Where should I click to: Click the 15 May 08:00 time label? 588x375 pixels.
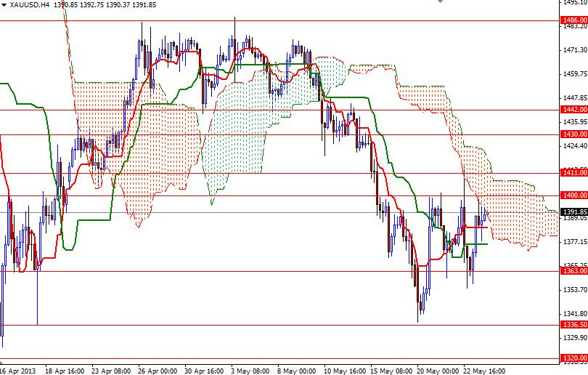pyautogui.click(x=391, y=371)
